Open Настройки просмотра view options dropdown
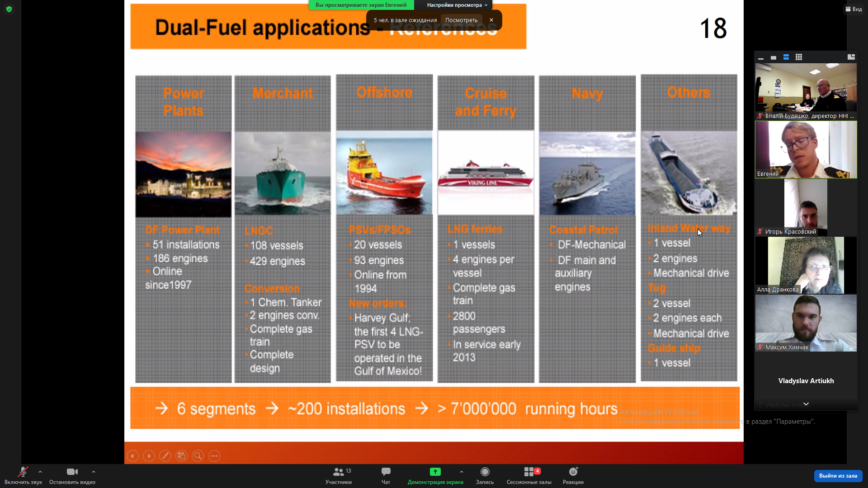 point(458,5)
